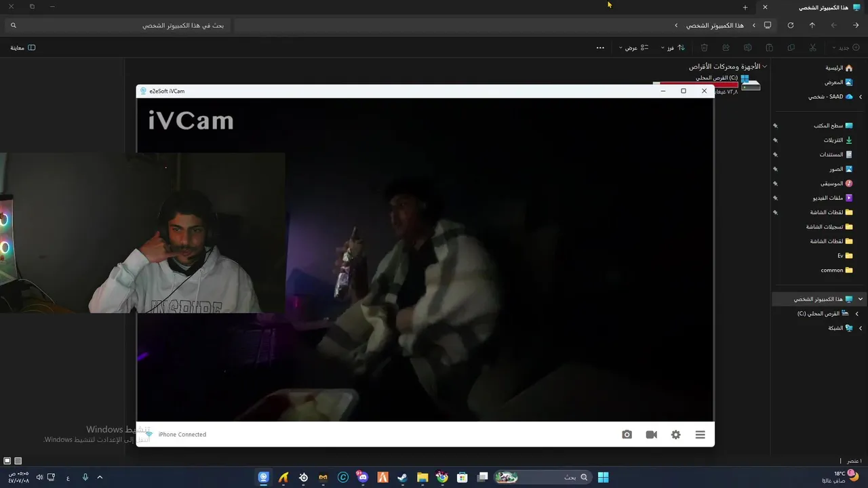
Task: Open المعرض in the navigation pane
Action: point(838,82)
